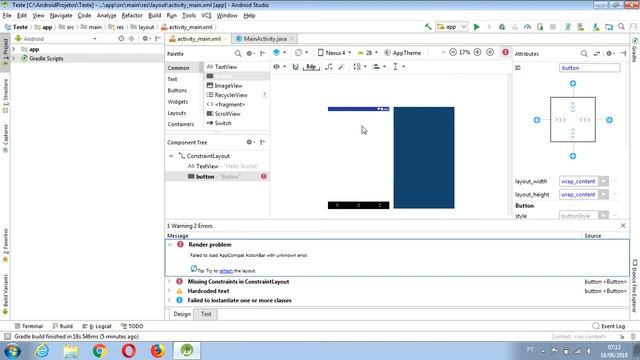The height and width of the screenshot is (360, 640).
Task: Run the app with green play button
Action: click(476, 27)
